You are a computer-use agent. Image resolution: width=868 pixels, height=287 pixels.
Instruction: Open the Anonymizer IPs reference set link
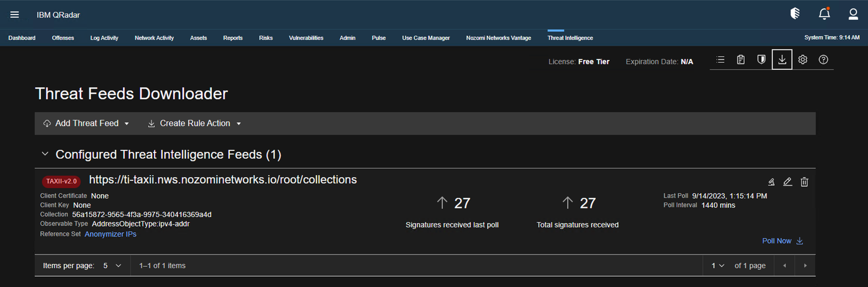tap(110, 234)
